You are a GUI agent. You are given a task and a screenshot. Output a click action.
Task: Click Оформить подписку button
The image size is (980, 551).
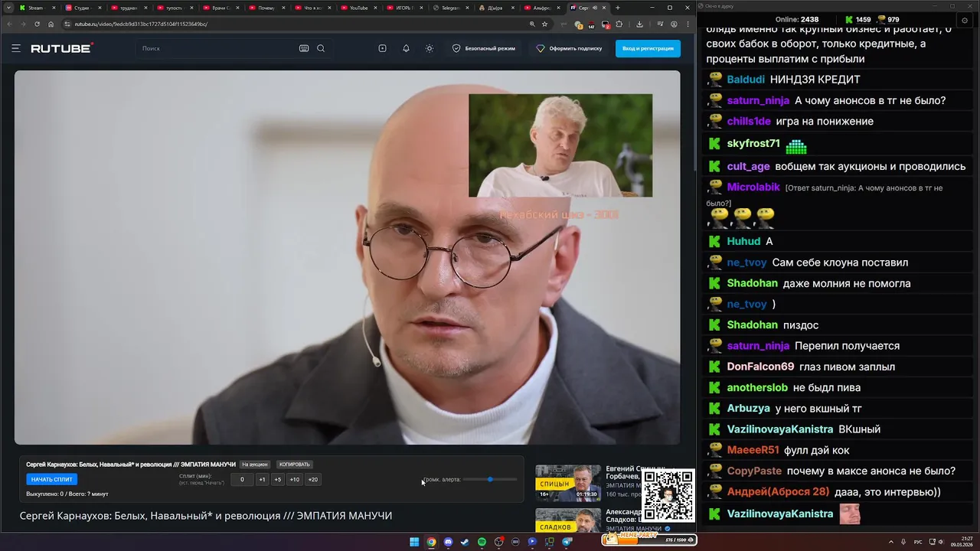coord(569,48)
